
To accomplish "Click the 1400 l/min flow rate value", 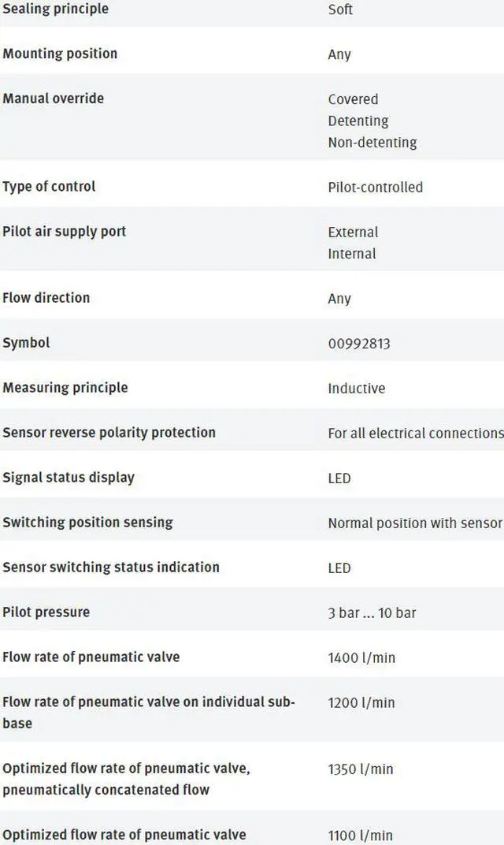I will tap(361, 658).
